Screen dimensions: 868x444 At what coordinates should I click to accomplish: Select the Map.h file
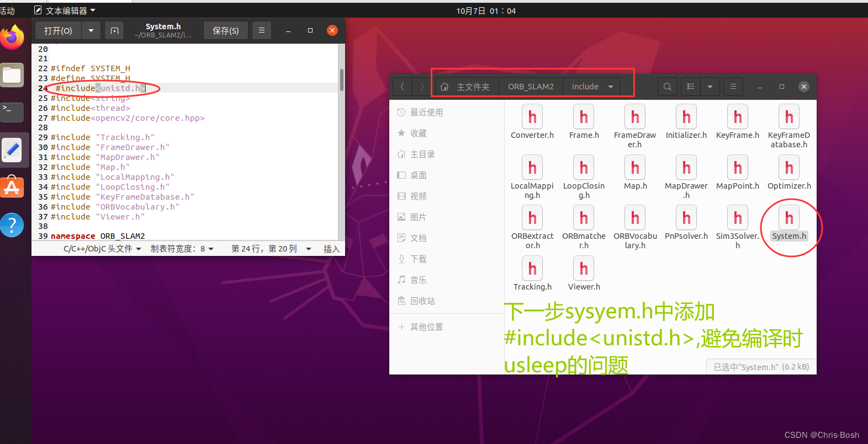coord(636,173)
